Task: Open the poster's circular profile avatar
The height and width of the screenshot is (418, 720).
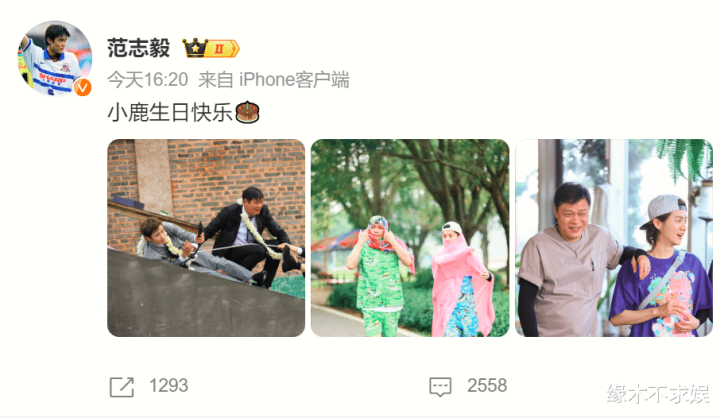Action: pos(55,58)
